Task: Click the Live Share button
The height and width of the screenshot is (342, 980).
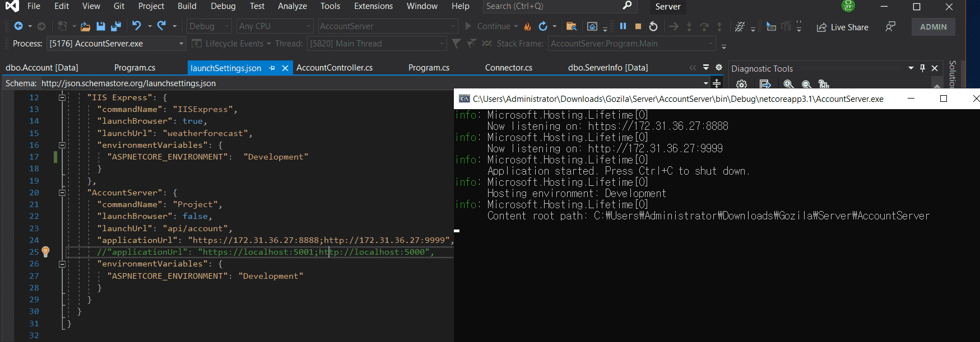Action: pyautogui.click(x=842, y=27)
